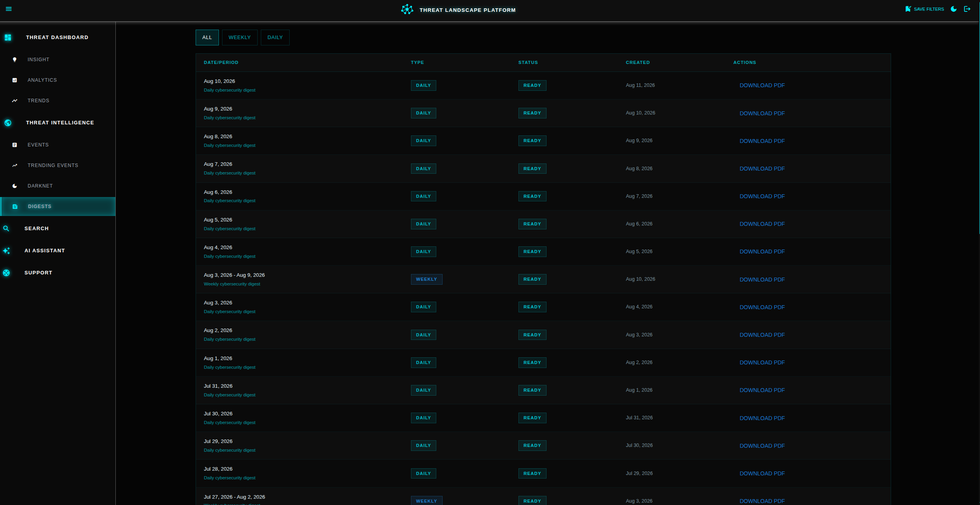Switch to the WEEKLY filter tab
Viewport: 980px width, 505px height.
point(239,38)
